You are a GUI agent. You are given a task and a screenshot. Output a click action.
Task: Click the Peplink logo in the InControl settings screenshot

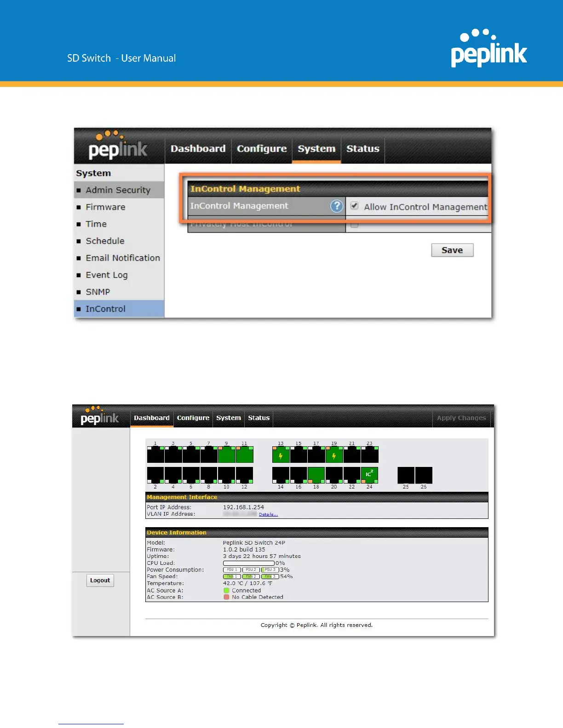[x=118, y=145]
